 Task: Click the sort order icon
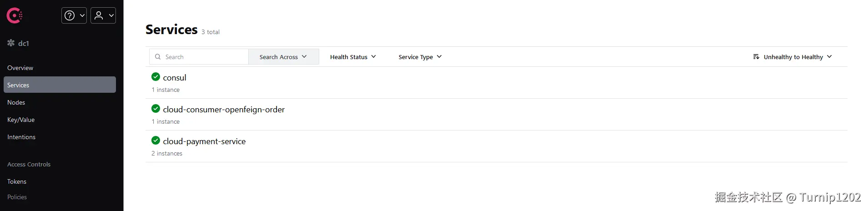coord(756,57)
